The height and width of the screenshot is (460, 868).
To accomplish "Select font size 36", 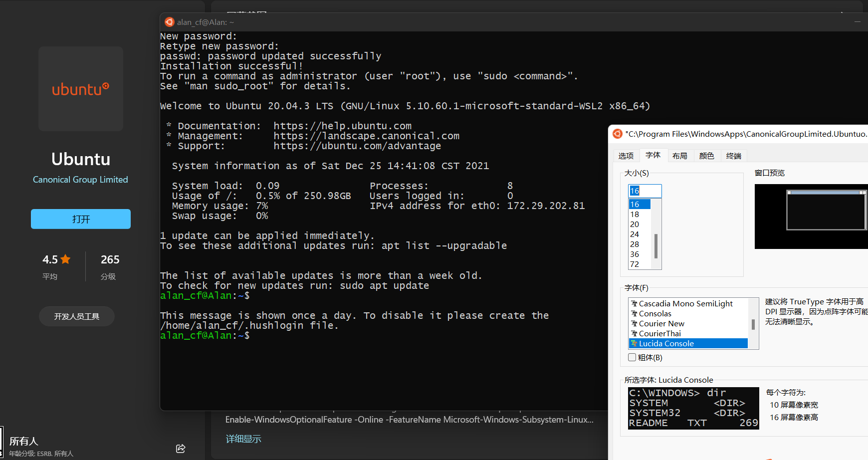I will tap(640, 254).
